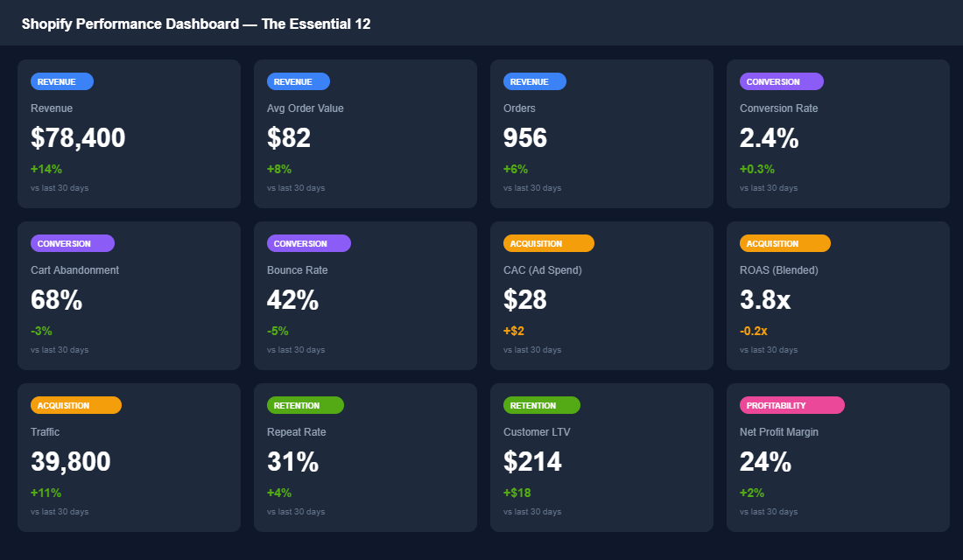Click the 'Cart Abandonment' label
This screenshot has height=560, width=963.
75,270
